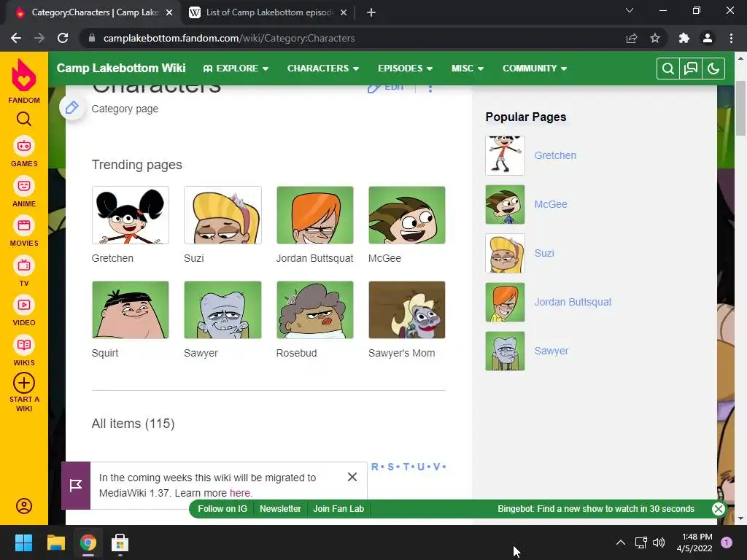
Task: Dismiss the MediaWiki migration notice
Action: click(x=352, y=477)
